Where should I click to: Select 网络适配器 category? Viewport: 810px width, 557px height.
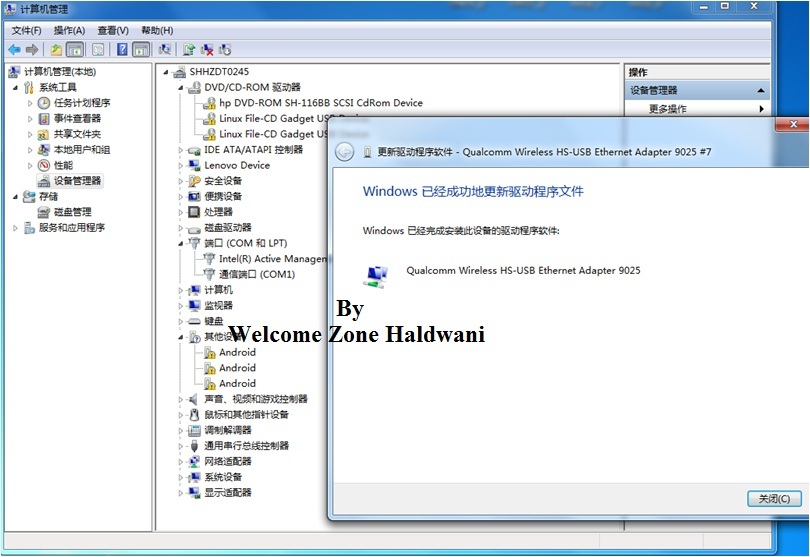(x=228, y=461)
